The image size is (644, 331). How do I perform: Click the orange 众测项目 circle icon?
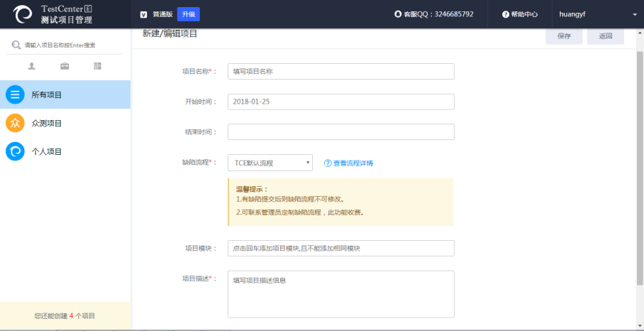(15, 123)
